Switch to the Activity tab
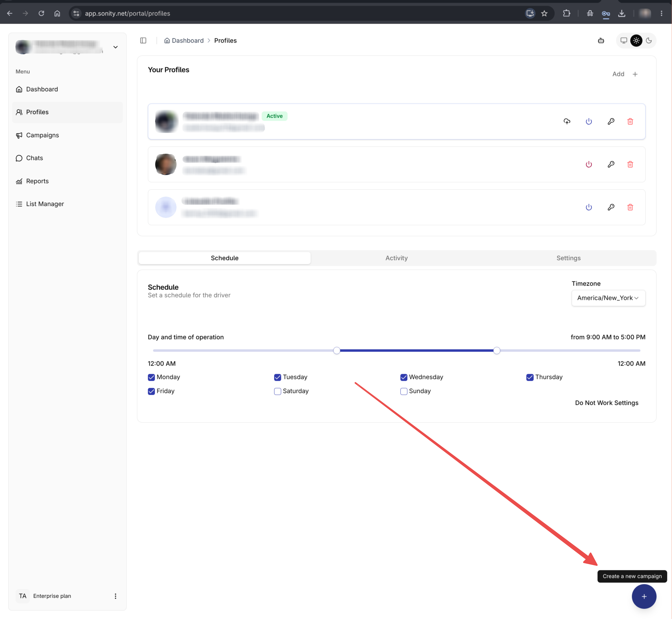Image resolution: width=672 pixels, height=619 pixels. tap(396, 258)
